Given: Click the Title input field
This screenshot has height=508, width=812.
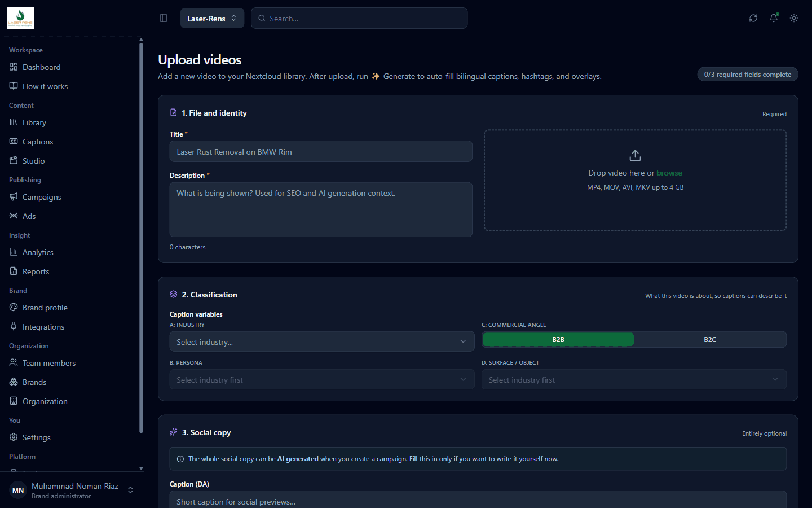Looking at the screenshot, I should click(321, 151).
